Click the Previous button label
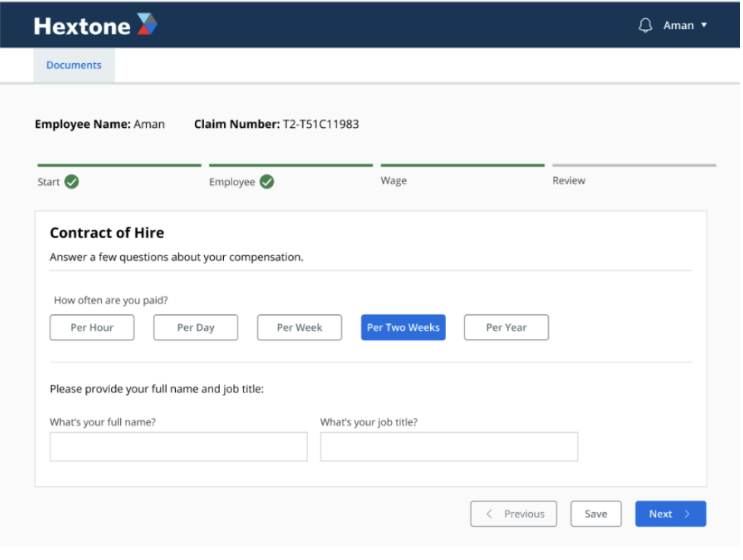743x560 pixels. tap(524, 514)
